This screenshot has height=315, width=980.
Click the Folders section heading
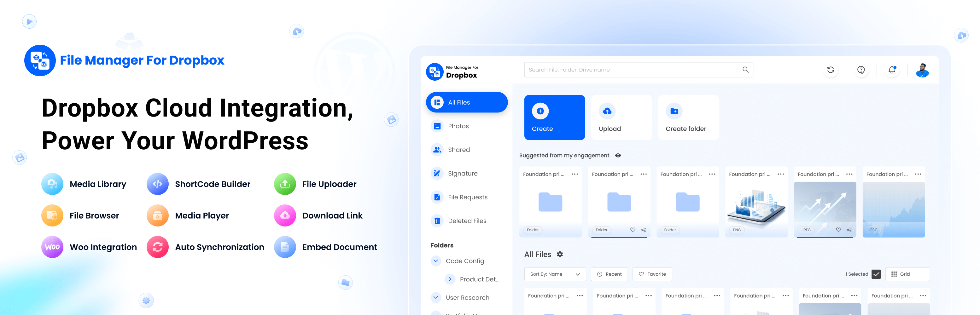coord(442,245)
